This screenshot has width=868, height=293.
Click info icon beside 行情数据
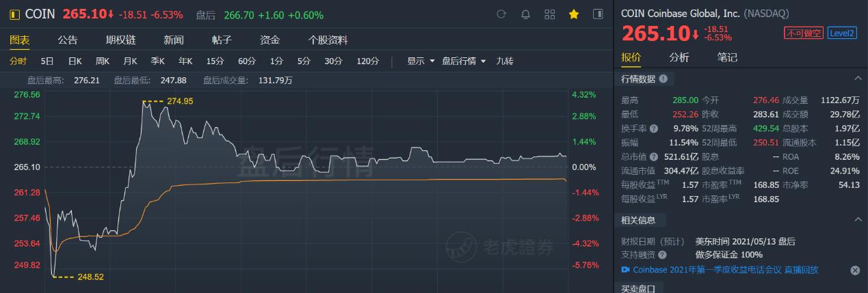click(x=663, y=79)
